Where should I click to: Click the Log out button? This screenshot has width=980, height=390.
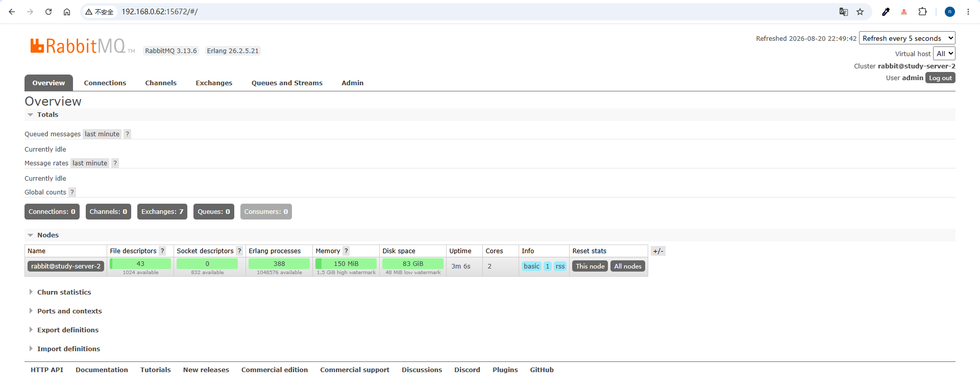click(x=940, y=78)
